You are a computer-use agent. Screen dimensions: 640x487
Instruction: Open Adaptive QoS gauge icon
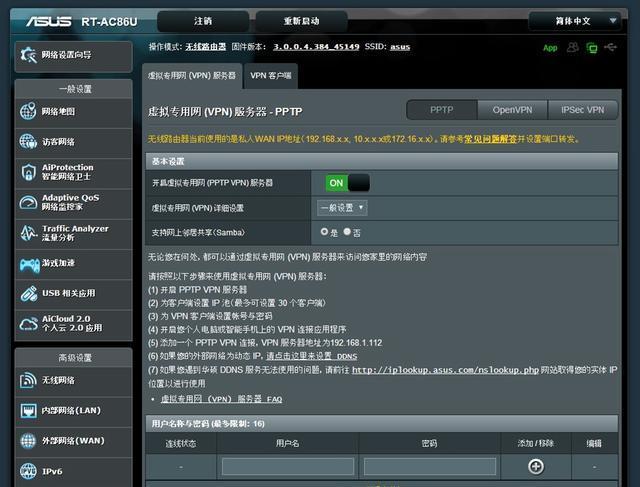coord(28,202)
